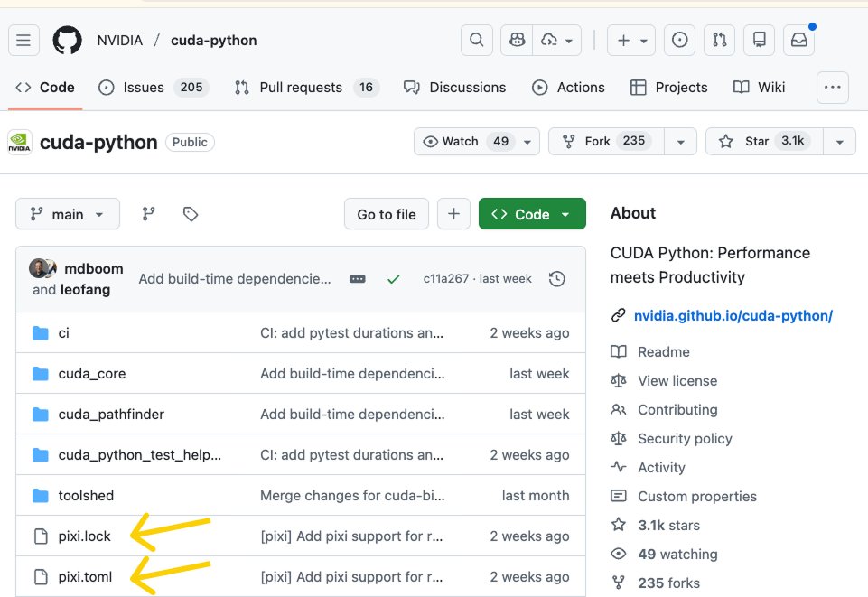Open pixi.lock row commit message link
Image resolution: width=868 pixels, height=597 pixels.
(351, 536)
